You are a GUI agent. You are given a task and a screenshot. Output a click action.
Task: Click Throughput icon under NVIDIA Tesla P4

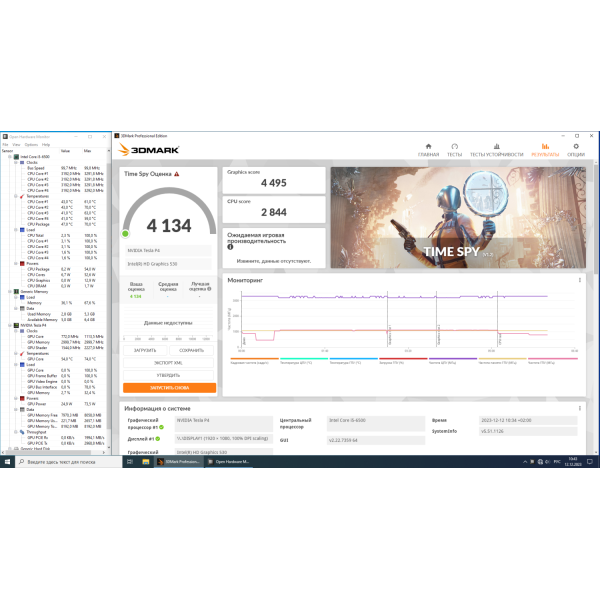tap(22, 432)
